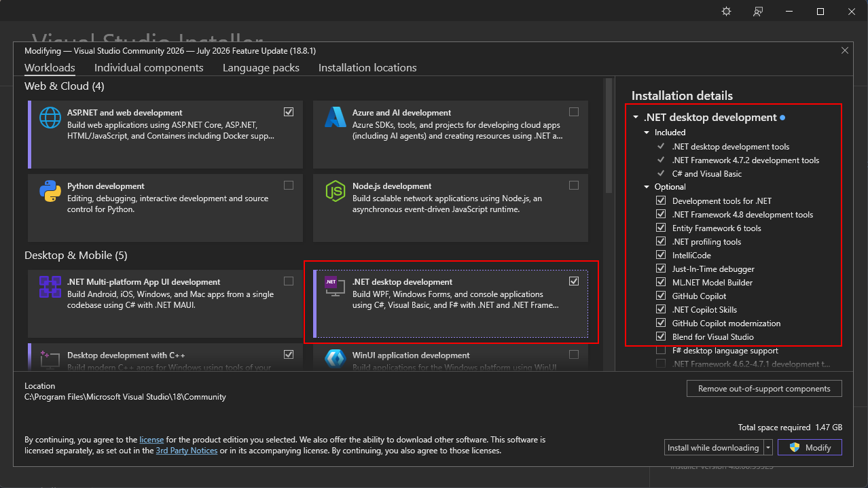This screenshot has height=488, width=868.
Task: Uncheck the .NET desktop development workload
Action: coord(574,281)
